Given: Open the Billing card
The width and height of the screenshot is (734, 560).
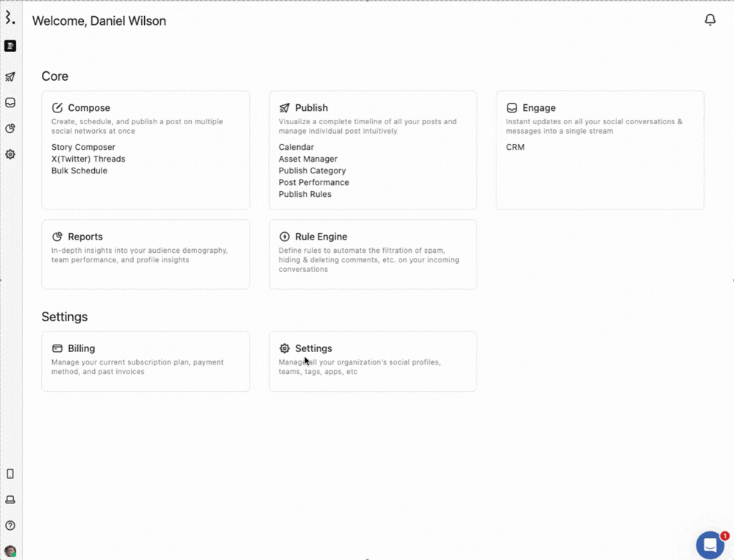Looking at the screenshot, I should pyautogui.click(x=146, y=361).
